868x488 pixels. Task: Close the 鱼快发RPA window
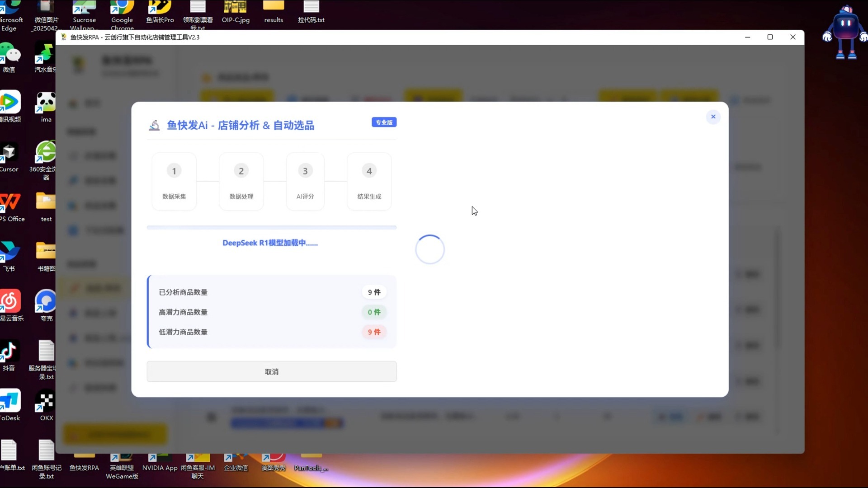point(793,37)
